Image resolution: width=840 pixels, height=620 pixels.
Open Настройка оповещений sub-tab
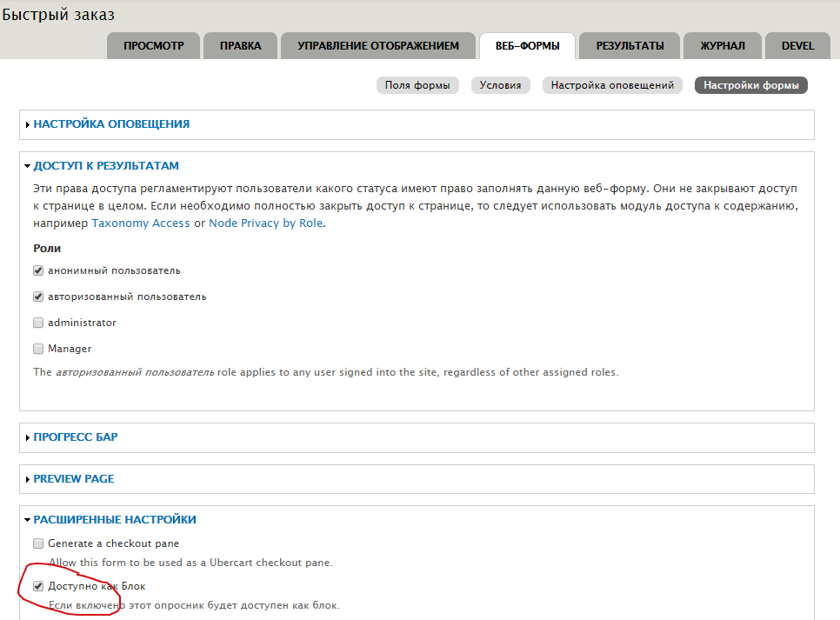pos(612,85)
